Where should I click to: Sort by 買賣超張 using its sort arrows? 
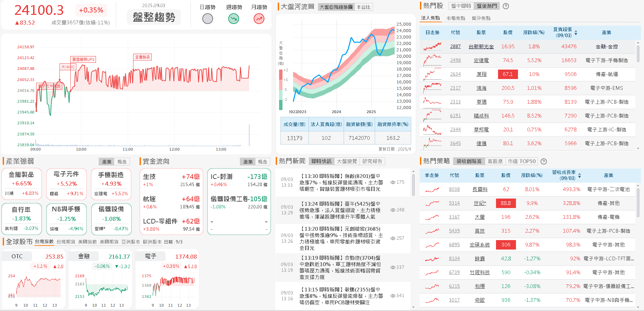(576, 32)
